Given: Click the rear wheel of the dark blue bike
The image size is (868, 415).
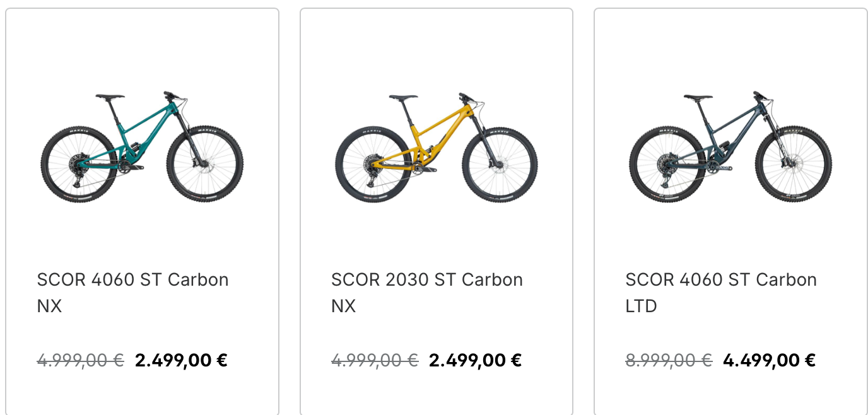Looking at the screenshot, I should 667,164.
